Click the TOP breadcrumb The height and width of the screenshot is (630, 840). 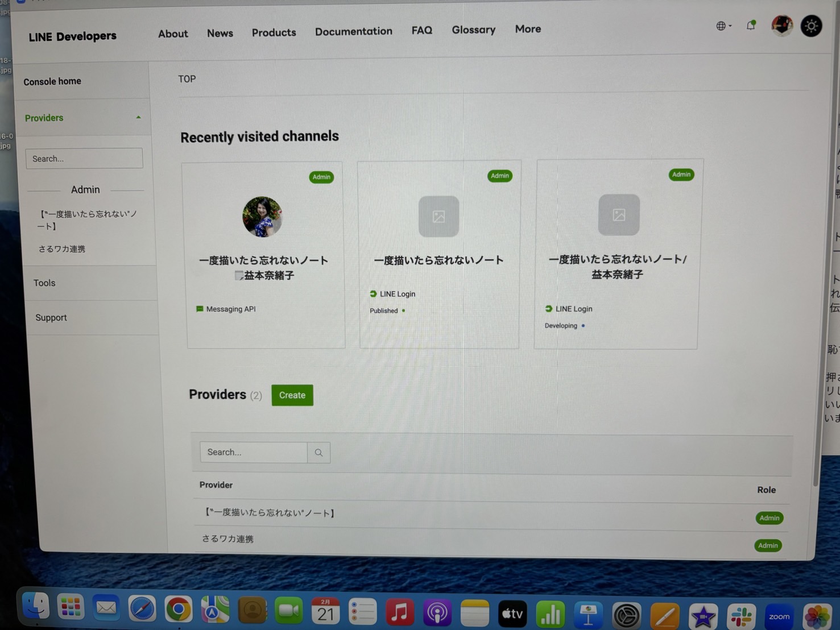pos(187,79)
